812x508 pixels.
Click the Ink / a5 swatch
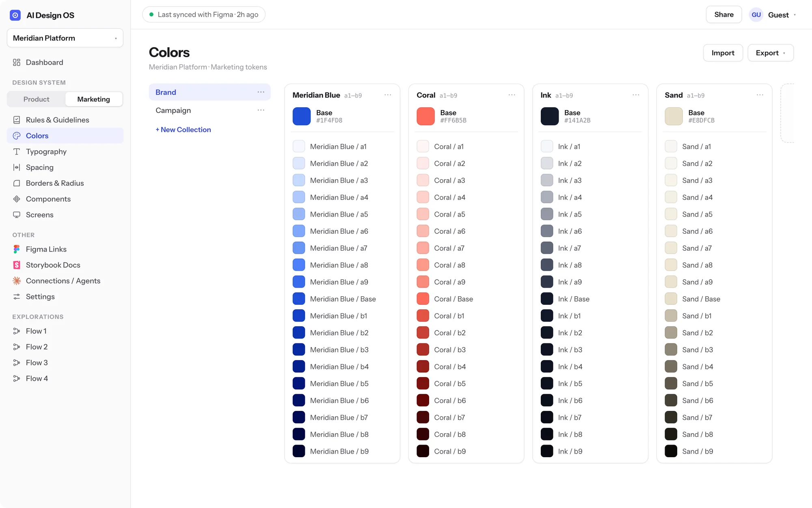[x=547, y=214]
